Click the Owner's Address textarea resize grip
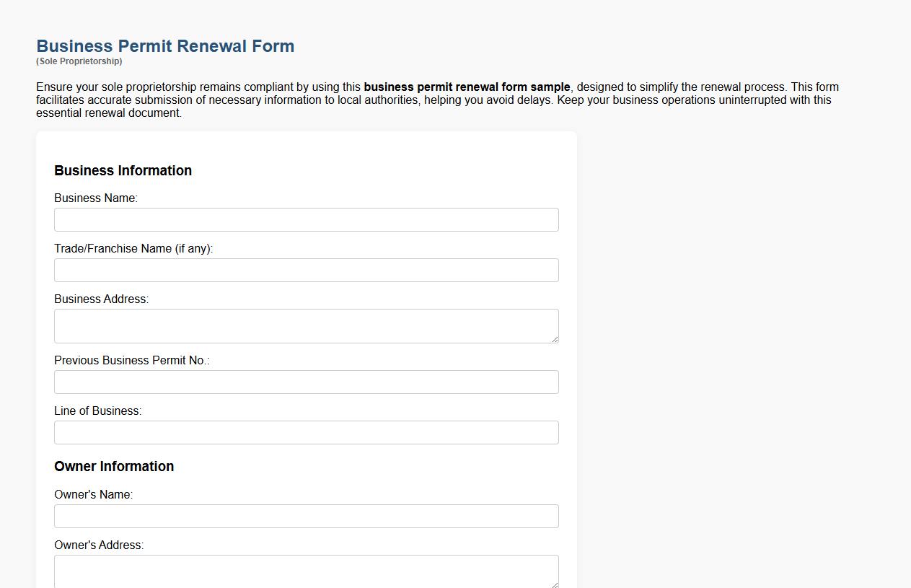This screenshot has height=588, width=911. (x=555, y=585)
